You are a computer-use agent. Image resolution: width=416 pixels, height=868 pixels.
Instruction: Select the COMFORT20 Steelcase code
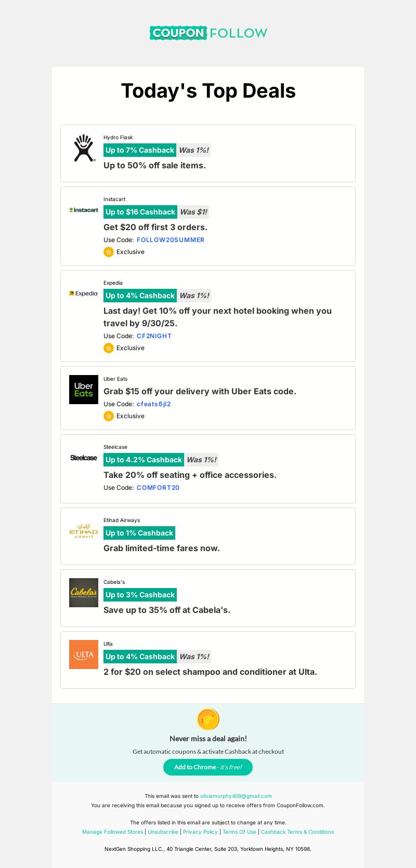tap(158, 488)
